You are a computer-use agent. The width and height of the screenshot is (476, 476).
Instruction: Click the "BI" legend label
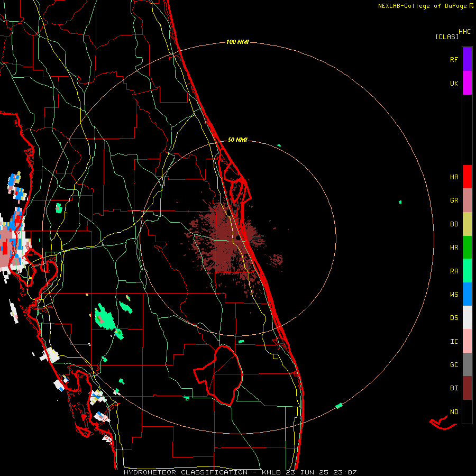tap(454, 388)
